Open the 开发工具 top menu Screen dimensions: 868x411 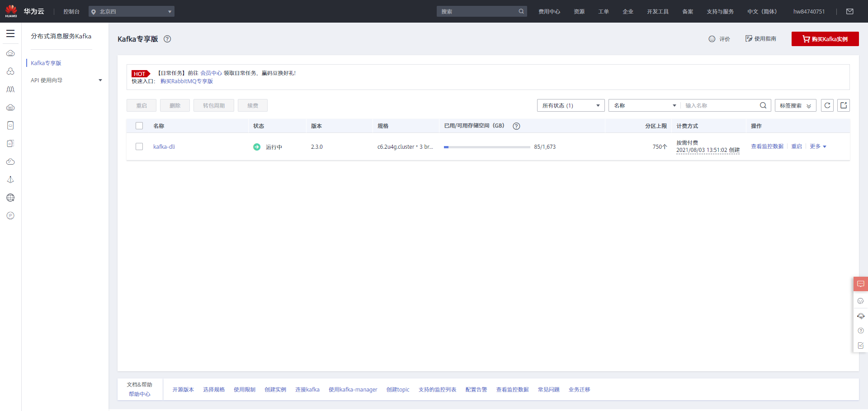pyautogui.click(x=658, y=11)
